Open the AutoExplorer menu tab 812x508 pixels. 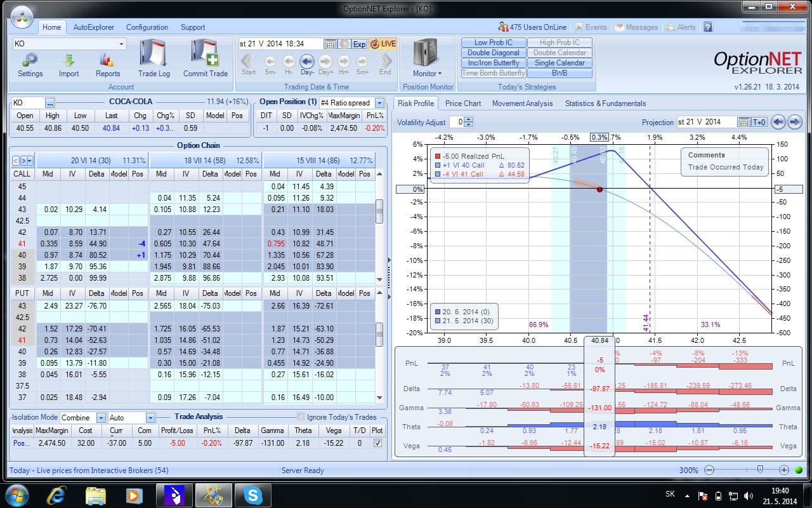pos(94,27)
